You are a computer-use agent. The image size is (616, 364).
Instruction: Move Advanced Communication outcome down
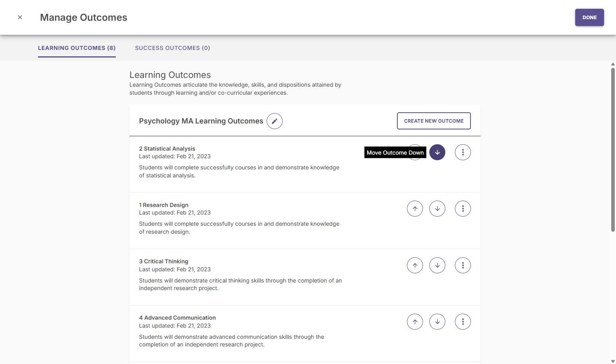(x=437, y=322)
